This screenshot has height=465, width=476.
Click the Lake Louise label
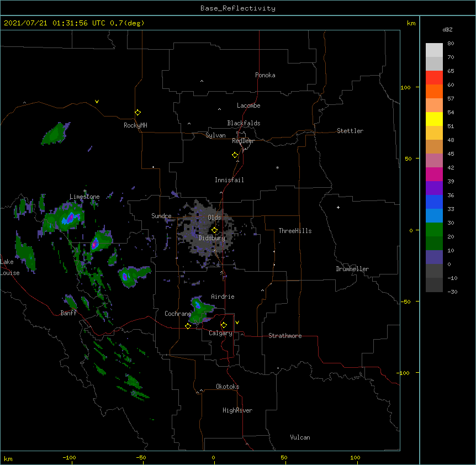[10, 267]
